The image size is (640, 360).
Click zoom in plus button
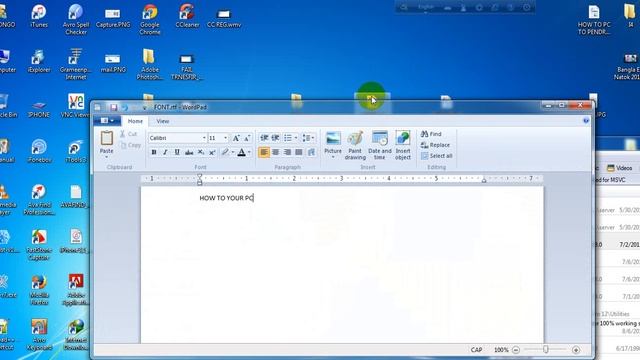coord(576,350)
